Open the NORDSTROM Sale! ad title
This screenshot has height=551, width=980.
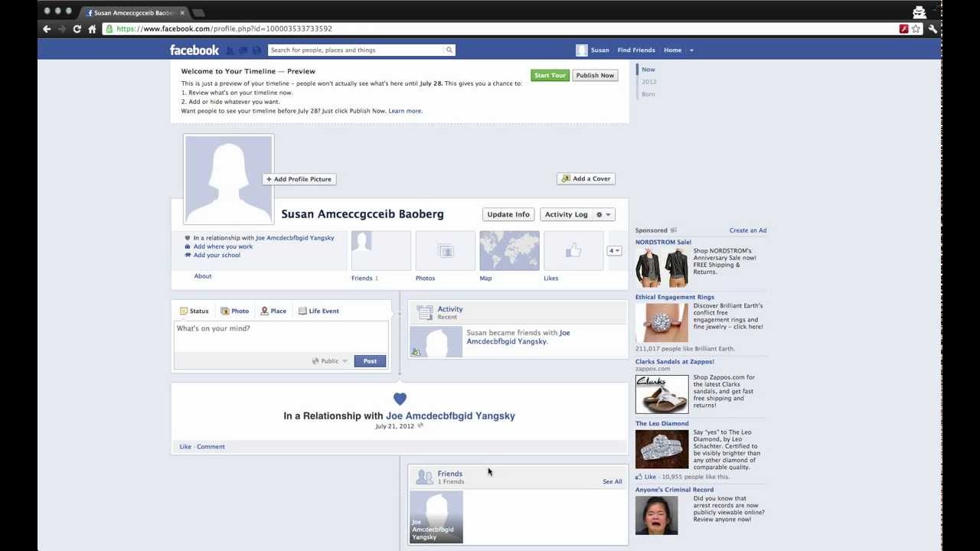click(x=663, y=243)
